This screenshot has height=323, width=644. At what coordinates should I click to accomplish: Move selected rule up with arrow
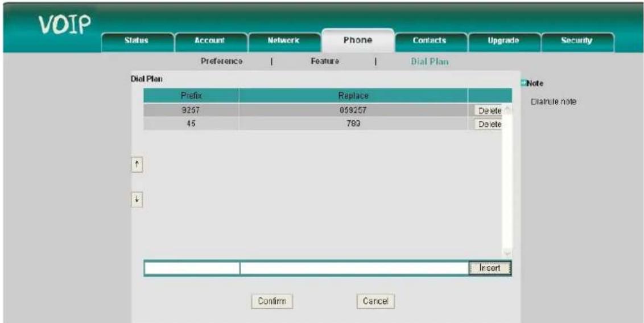pyautogui.click(x=137, y=165)
